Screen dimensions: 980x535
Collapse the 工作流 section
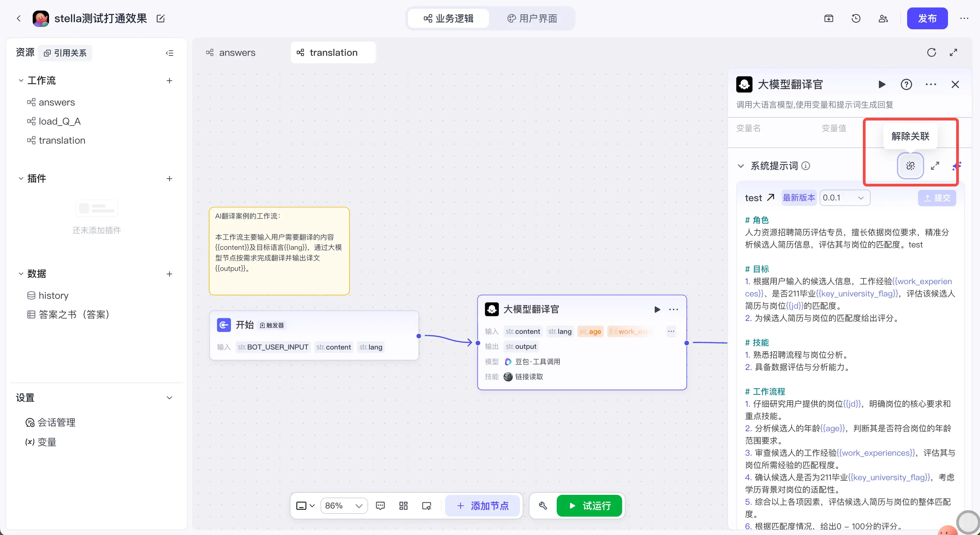pos(21,81)
